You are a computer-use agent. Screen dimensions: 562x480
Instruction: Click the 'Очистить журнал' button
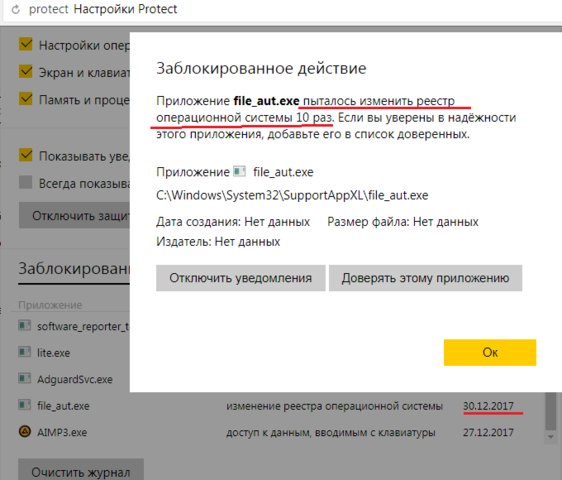coord(81,470)
